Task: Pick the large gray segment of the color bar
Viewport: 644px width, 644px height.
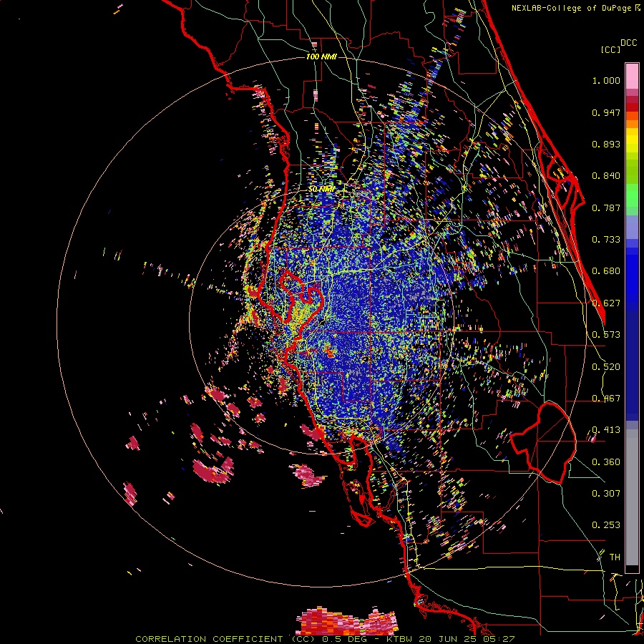Action: click(x=632, y=497)
